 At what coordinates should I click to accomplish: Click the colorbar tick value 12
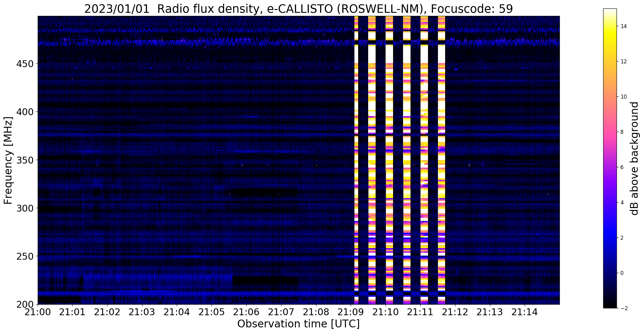coord(624,61)
